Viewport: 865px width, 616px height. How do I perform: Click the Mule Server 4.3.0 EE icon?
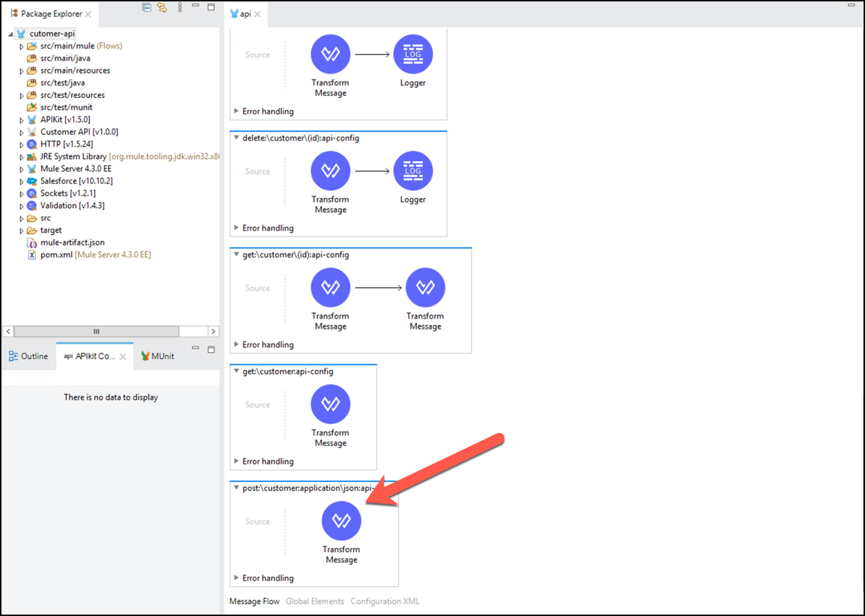[32, 169]
